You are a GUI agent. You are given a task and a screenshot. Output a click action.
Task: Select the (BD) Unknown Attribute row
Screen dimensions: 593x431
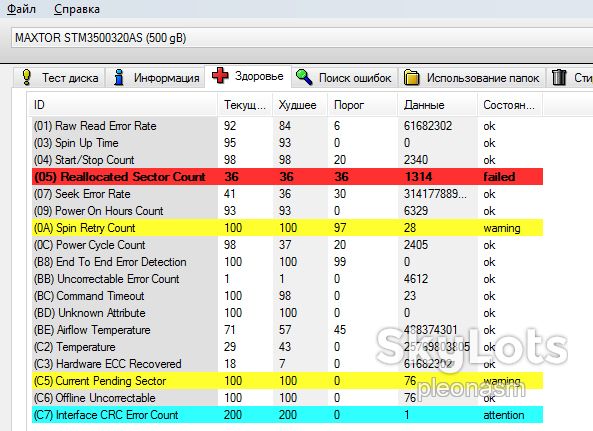tap(287, 313)
